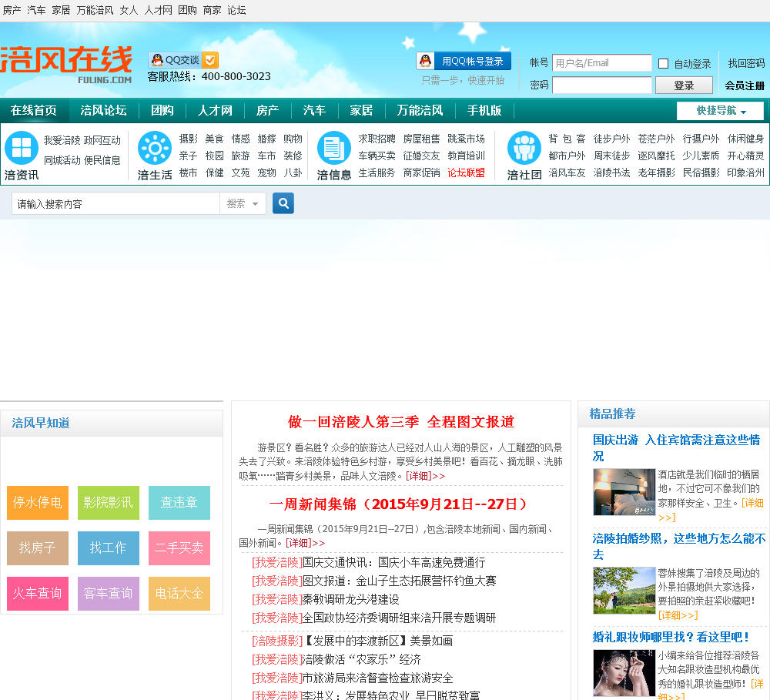Open the bridal makeup thumbnail image
Screen dimensions: 770x700
coord(624,673)
